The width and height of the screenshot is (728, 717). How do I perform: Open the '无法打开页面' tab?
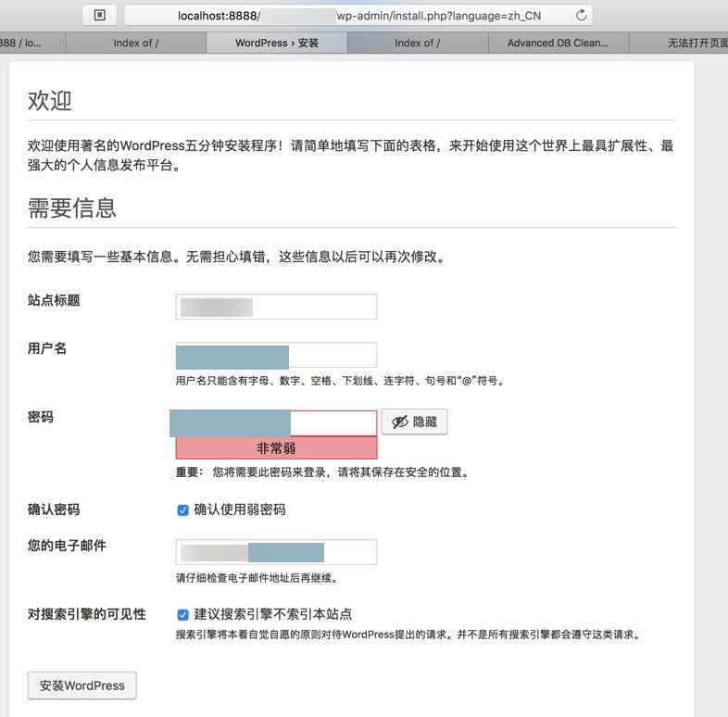(679, 43)
